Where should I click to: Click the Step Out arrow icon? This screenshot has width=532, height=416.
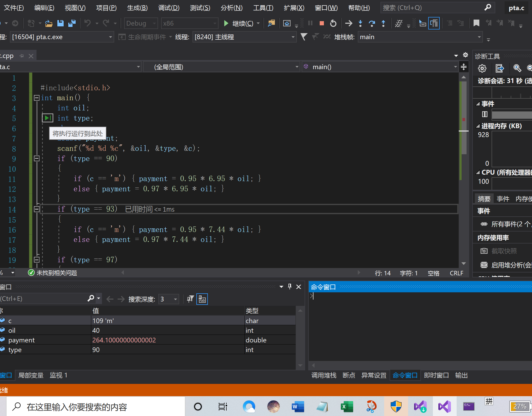point(383,23)
